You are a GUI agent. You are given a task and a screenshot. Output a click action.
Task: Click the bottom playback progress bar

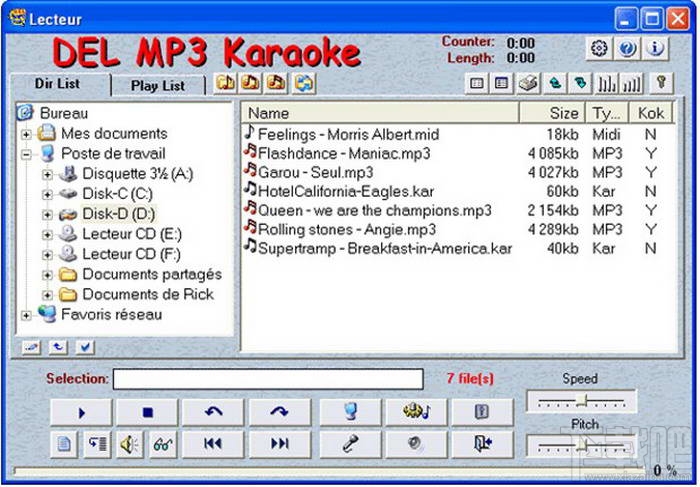[x=328, y=471]
